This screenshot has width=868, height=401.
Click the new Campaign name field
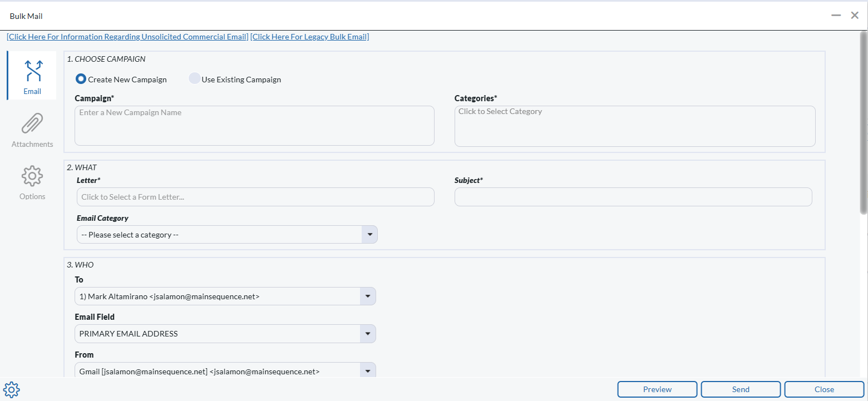click(254, 126)
